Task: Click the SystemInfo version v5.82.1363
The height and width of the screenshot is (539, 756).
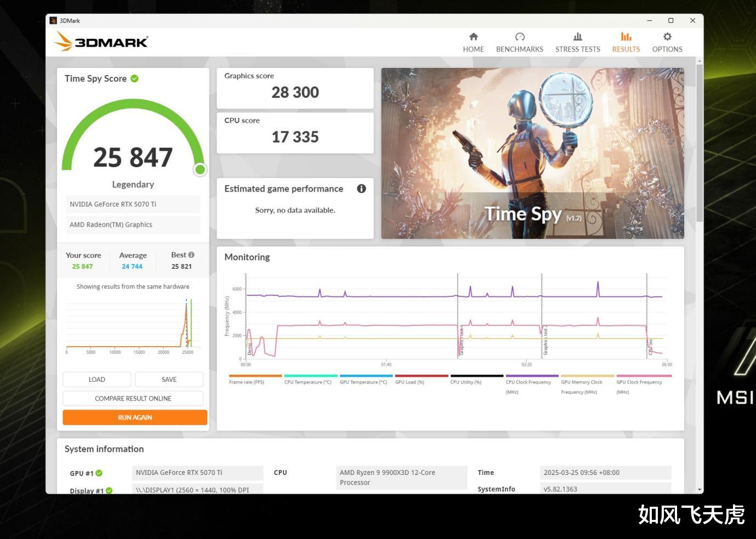Action: tap(605, 489)
